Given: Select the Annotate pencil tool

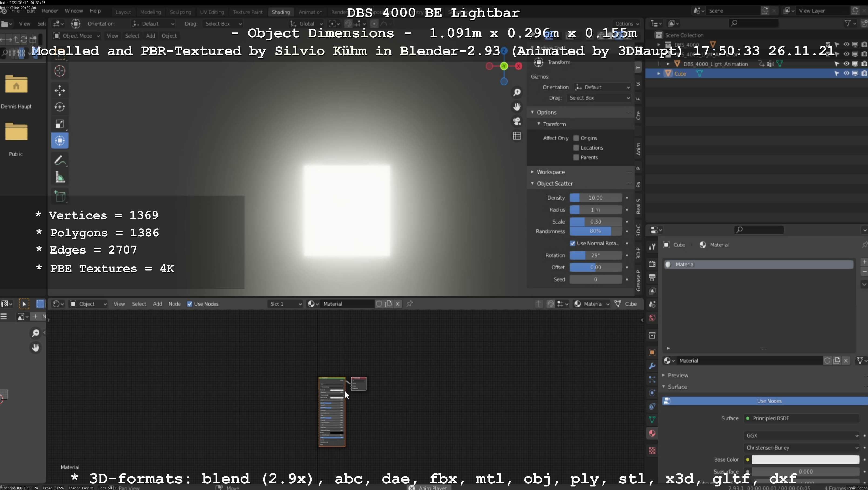Looking at the screenshot, I should [x=60, y=160].
